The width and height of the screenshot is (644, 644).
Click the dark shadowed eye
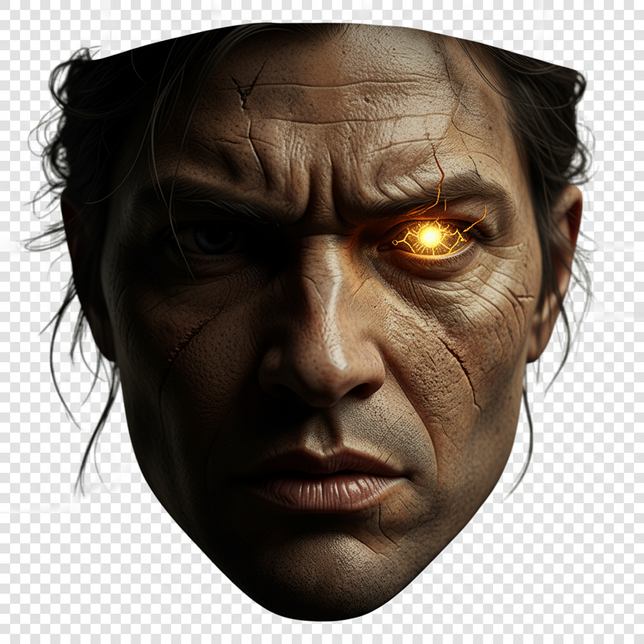tap(211, 238)
